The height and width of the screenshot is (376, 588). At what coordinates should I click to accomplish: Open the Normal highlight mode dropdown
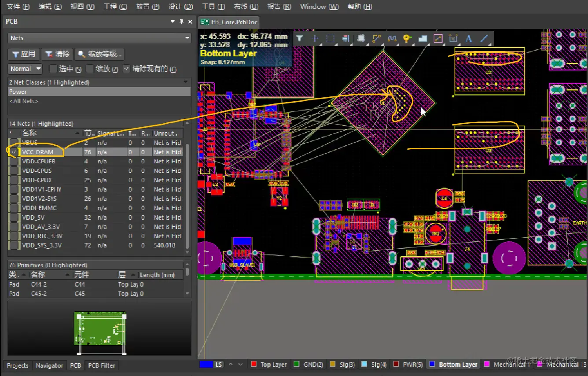tap(25, 69)
